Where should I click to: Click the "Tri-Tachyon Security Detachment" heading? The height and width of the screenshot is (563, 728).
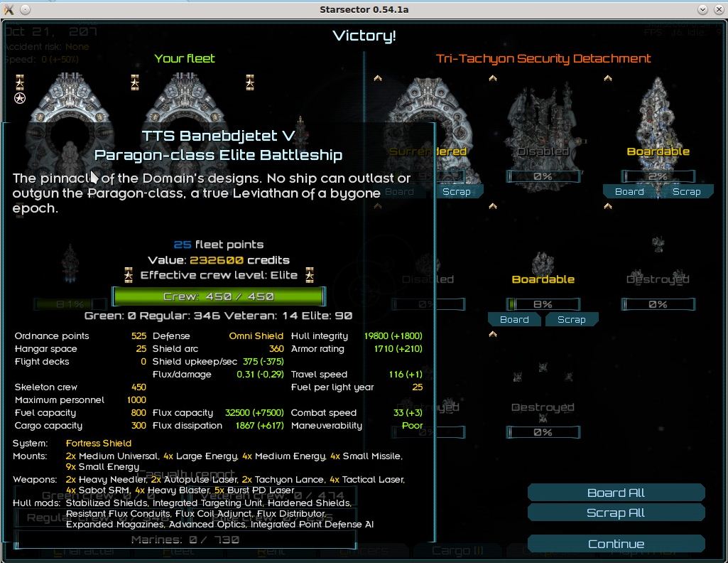pos(543,58)
